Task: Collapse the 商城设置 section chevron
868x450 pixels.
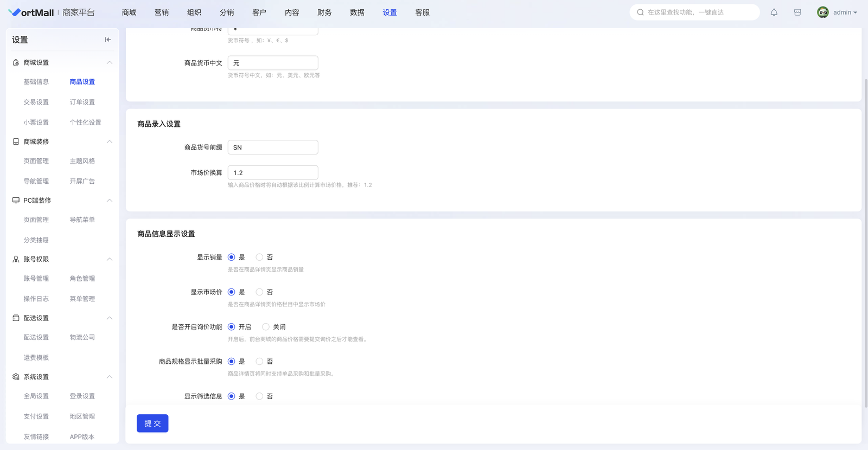Action: (110, 63)
